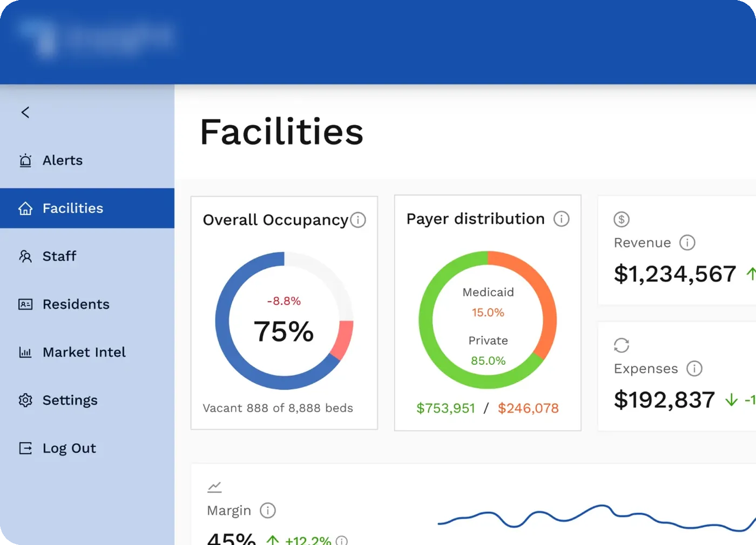Click the Margin trend line chart
The height and width of the screenshot is (545, 756).
click(597, 518)
